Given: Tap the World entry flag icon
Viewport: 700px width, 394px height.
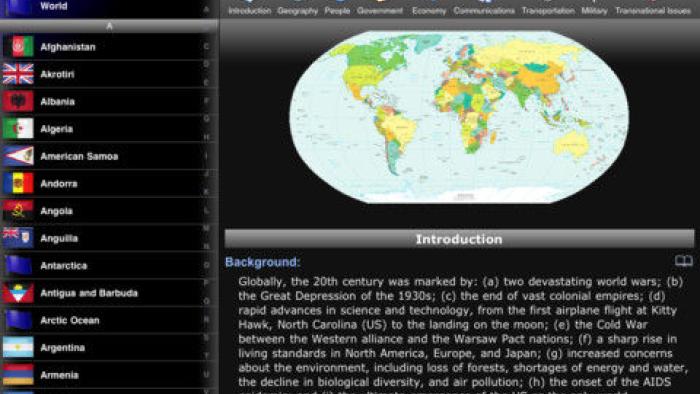Looking at the screenshot, I should point(18,8).
